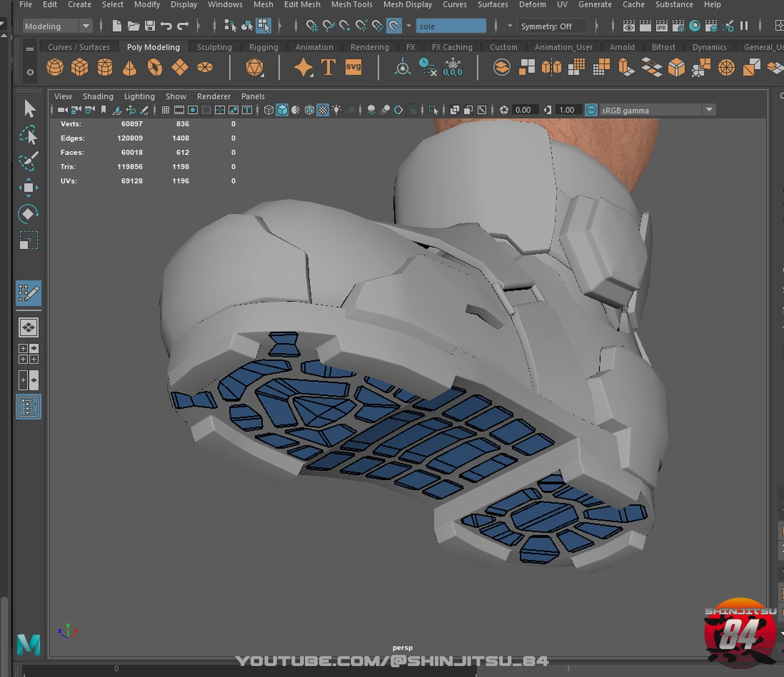Click the Polygon Type text tool
The height and width of the screenshot is (677, 784).
(x=328, y=67)
